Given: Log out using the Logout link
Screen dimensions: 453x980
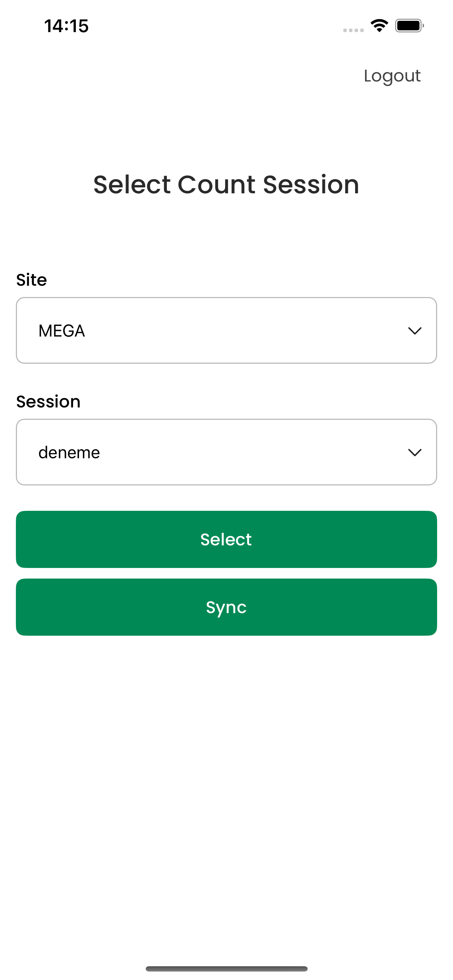Looking at the screenshot, I should tap(392, 76).
